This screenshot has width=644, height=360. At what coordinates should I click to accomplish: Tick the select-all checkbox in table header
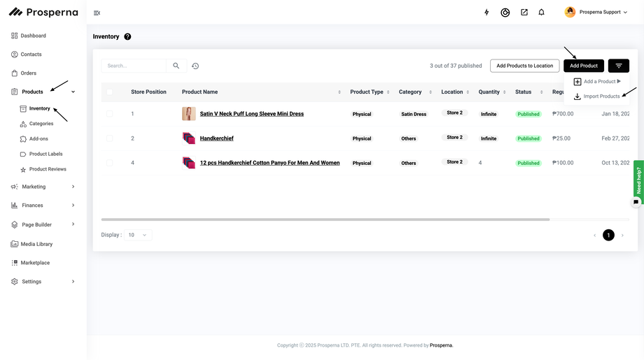tap(109, 92)
